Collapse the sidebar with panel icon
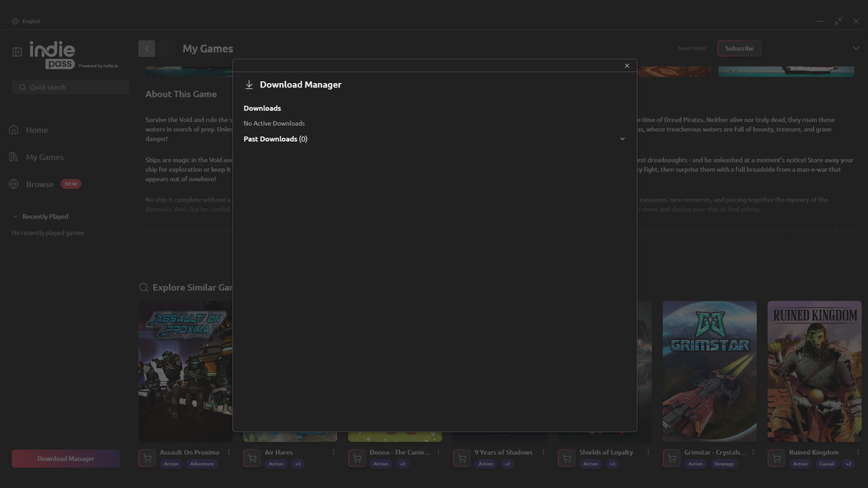This screenshot has height=488, width=868. (17, 52)
